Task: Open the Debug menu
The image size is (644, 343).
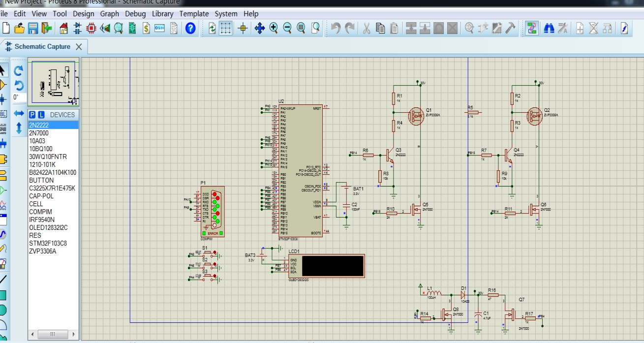Action: pos(135,14)
